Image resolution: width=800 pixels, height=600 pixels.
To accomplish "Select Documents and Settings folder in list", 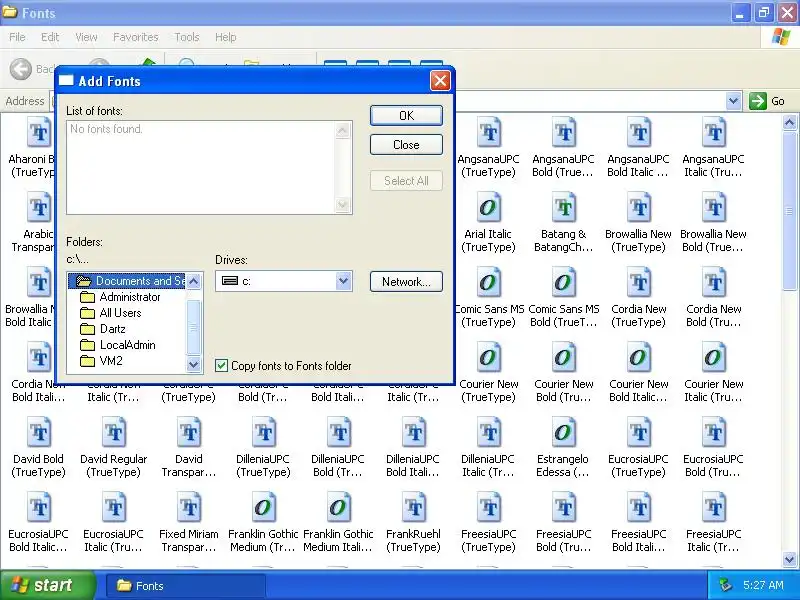I will click(x=127, y=281).
